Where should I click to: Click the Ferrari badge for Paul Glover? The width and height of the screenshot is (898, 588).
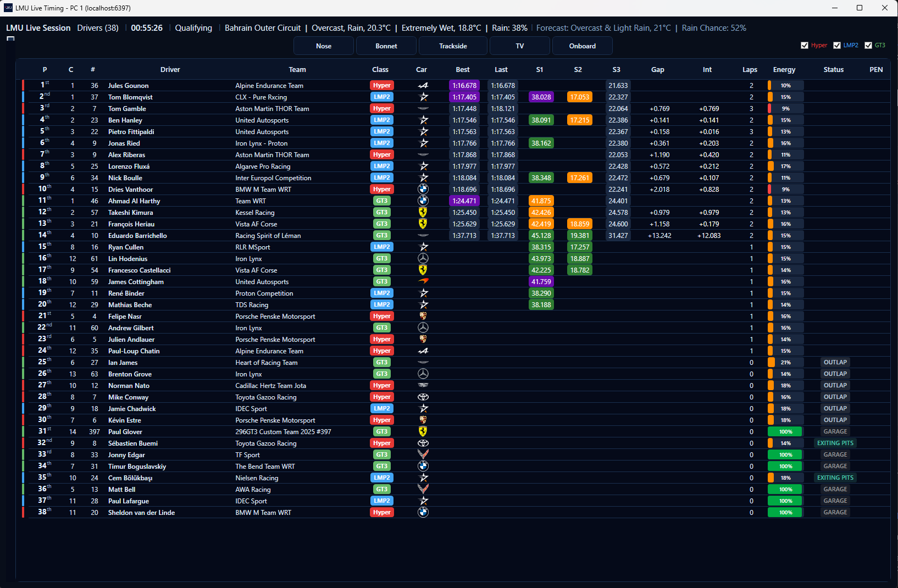(x=423, y=431)
